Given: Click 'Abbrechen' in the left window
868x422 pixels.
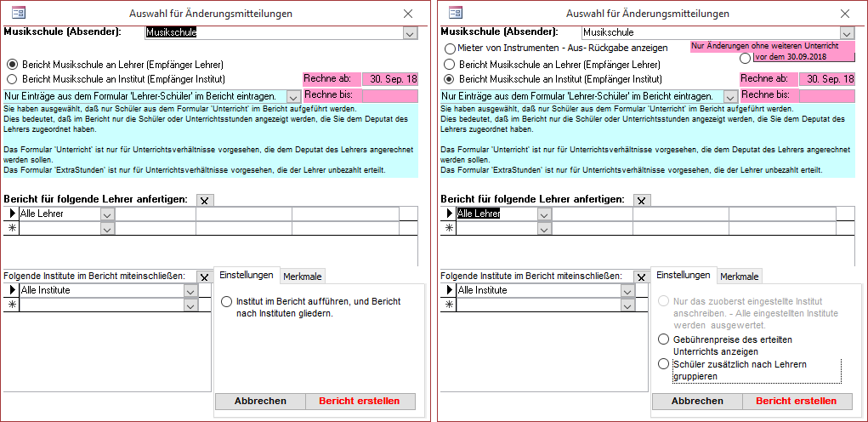Looking at the screenshot, I should coord(260,401).
